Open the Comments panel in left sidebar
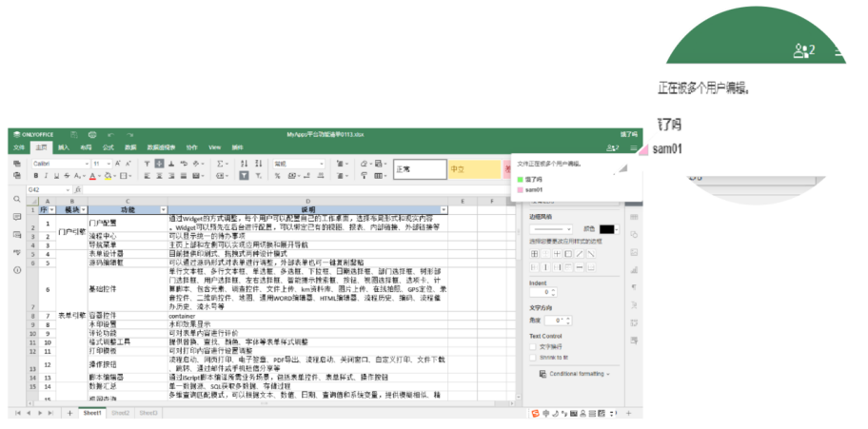This screenshot has width=868, height=429. (x=16, y=217)
